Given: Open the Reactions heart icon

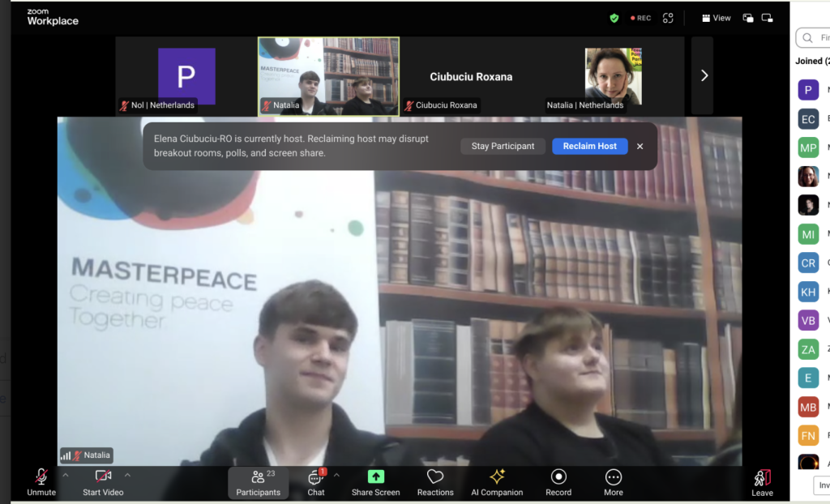Looking at the screenshot, I should [435, 477].
